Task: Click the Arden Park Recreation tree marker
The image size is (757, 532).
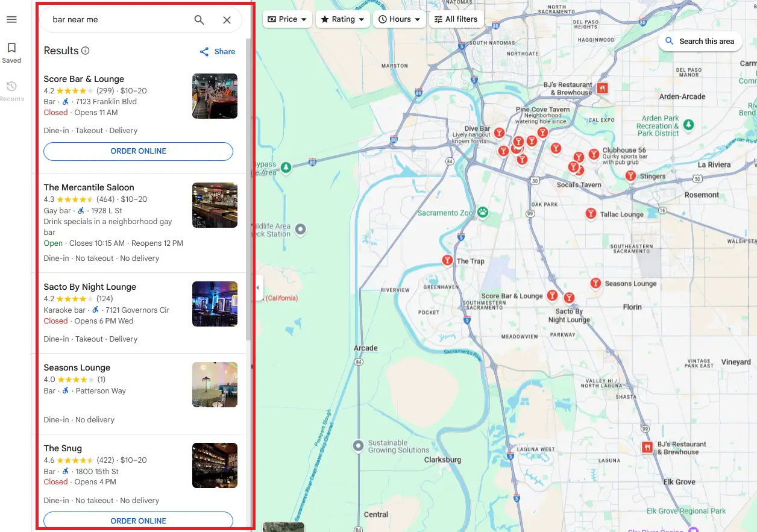Action: (x=688, y=125)
